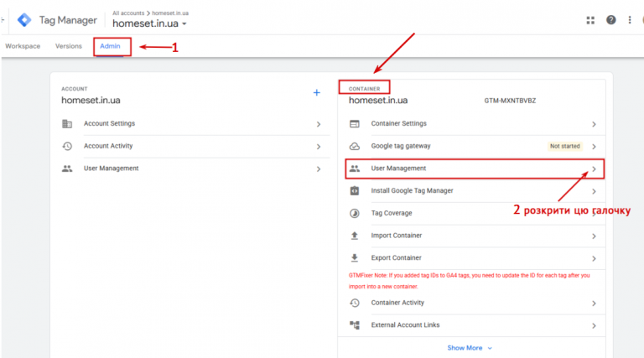The width and height of the screenshot is (644, 358).
Task: Click the Import Container upload icon
Action: point(355,236)
